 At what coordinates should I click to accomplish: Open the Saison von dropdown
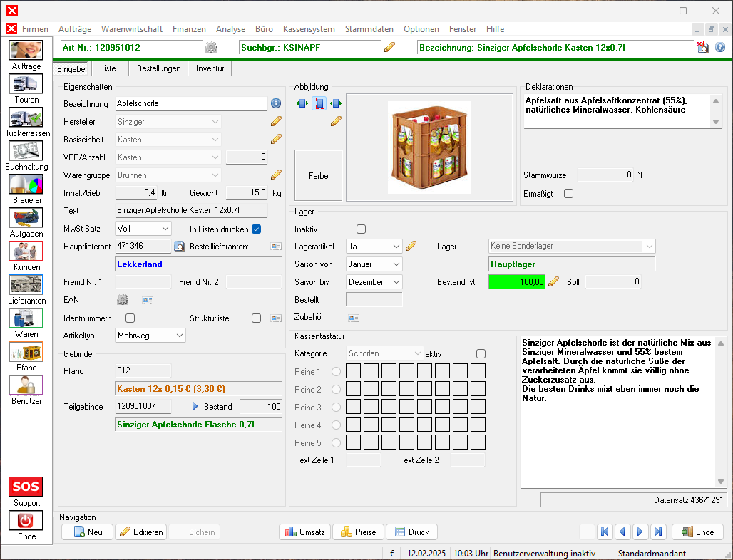(x=374, y=264)
